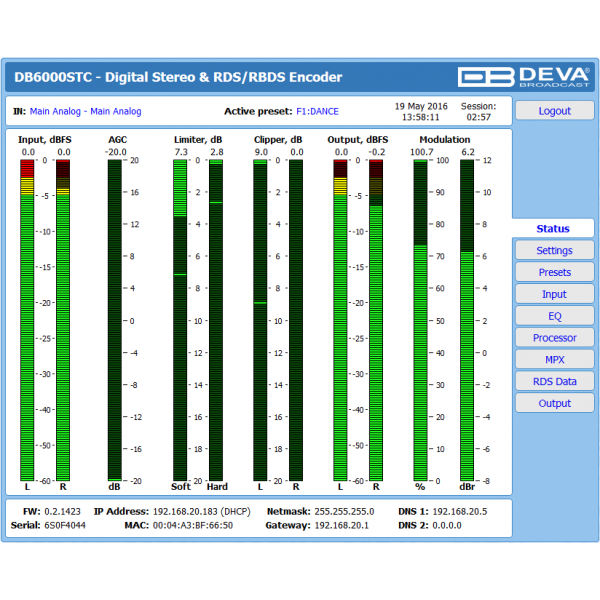Click the Input L level meter
Viewport: 600px width, 600px height.
(27, 320)
